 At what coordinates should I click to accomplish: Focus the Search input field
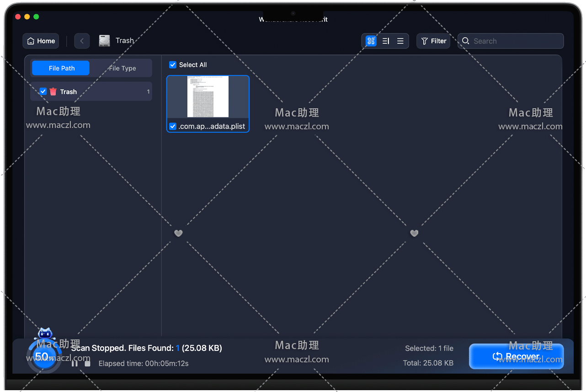click(x=511, y=41)
